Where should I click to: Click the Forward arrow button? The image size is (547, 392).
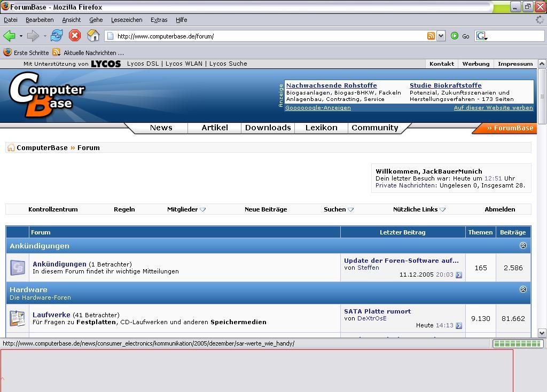[x=33, y=36]
